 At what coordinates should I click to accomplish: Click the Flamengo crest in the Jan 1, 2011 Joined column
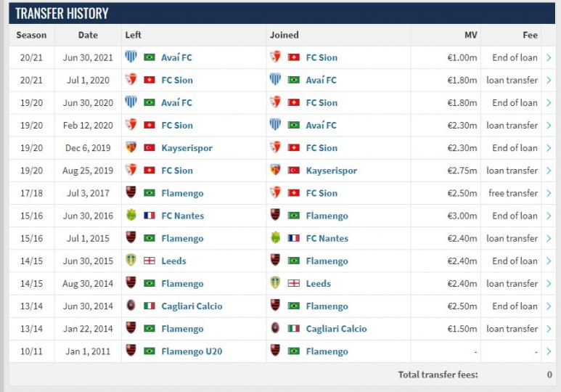275,350
